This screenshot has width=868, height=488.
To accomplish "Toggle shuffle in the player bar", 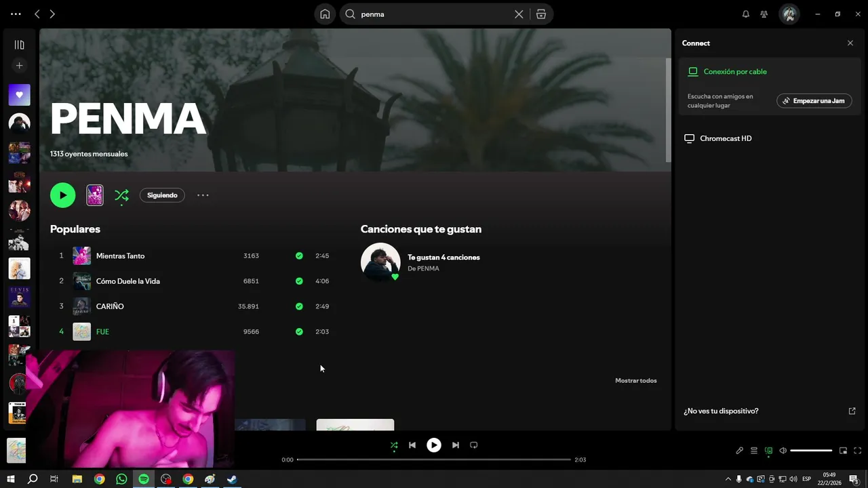I will pyautogui.click(x=394, y=445).
